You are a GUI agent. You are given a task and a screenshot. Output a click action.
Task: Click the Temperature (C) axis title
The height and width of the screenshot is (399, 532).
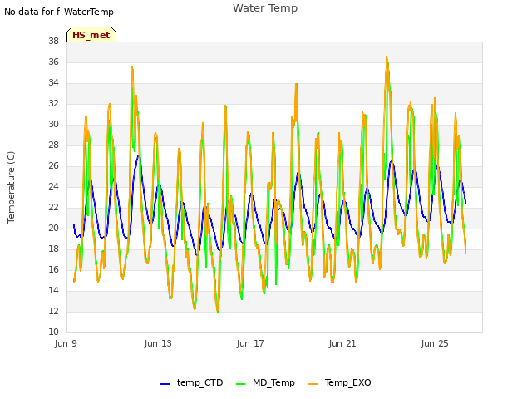[x=11, y=187]
